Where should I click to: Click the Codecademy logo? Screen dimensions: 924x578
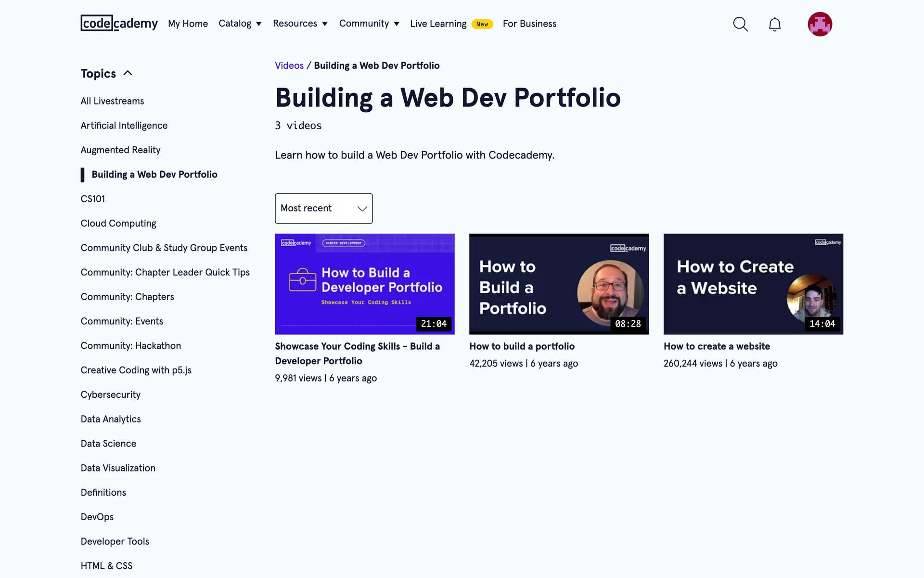pos(119,23)
